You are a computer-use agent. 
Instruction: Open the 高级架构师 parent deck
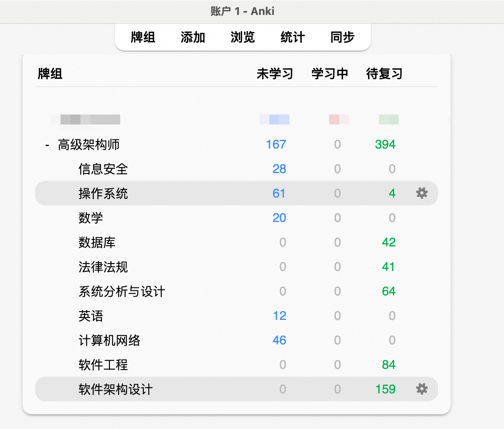(x=89, y=144)
